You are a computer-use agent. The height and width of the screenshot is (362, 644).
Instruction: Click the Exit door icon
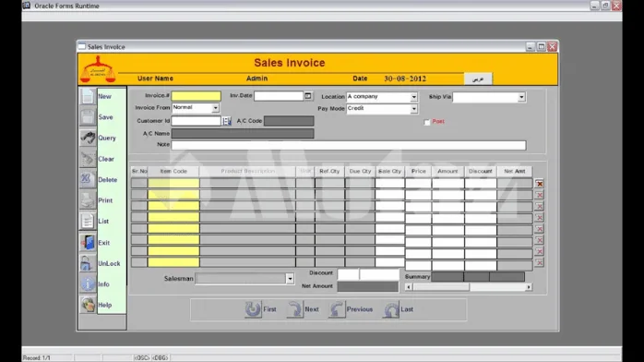tap(88, 243)
